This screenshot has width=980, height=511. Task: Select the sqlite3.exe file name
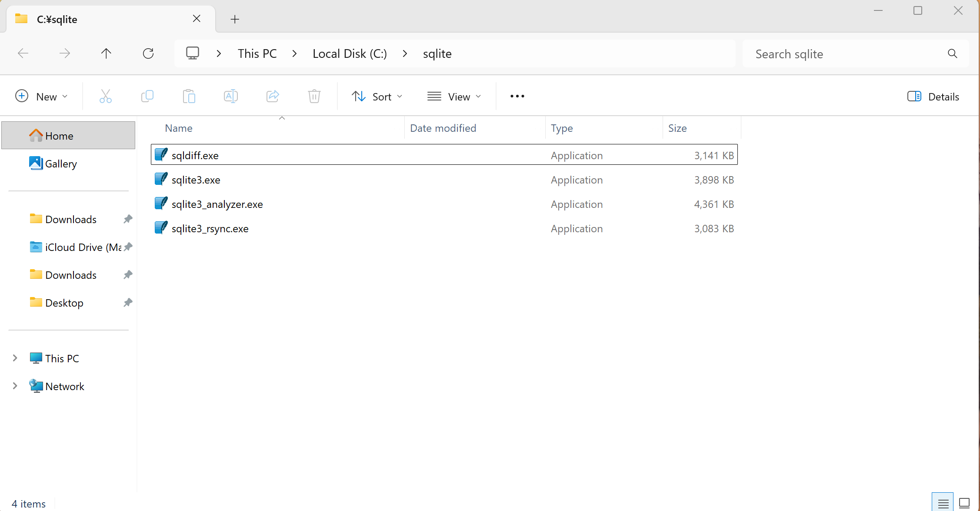196,180
